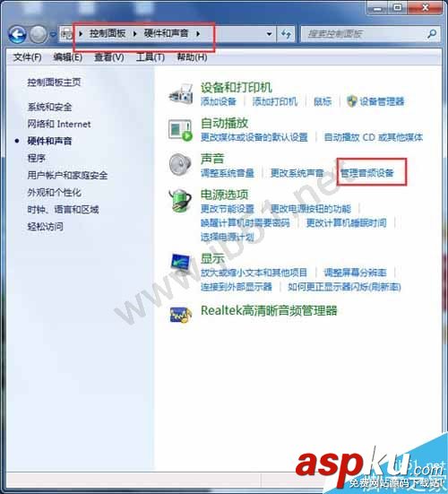Open the 查看(V) menu
448x494 pixels.
pos(109,57)
